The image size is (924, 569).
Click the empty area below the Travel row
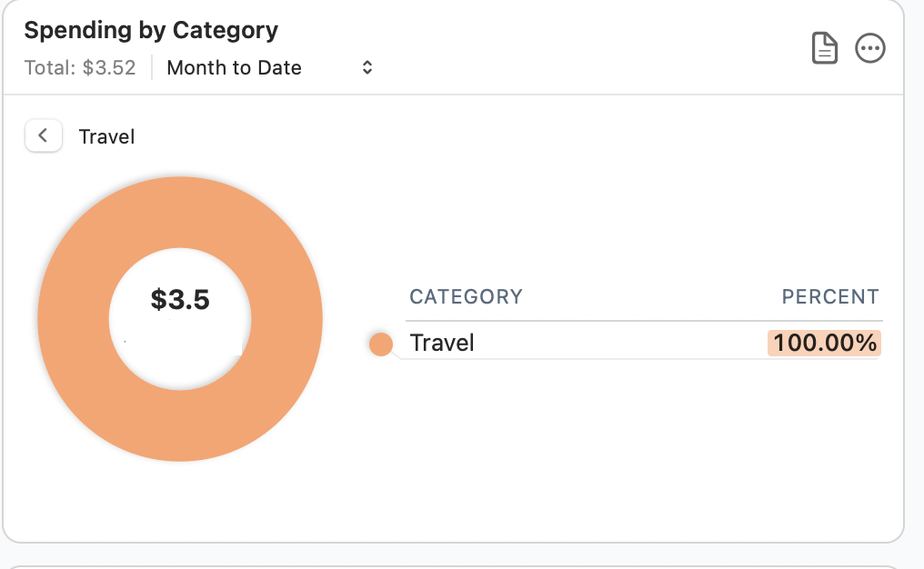pyautogui.click(x=637, y=436)
